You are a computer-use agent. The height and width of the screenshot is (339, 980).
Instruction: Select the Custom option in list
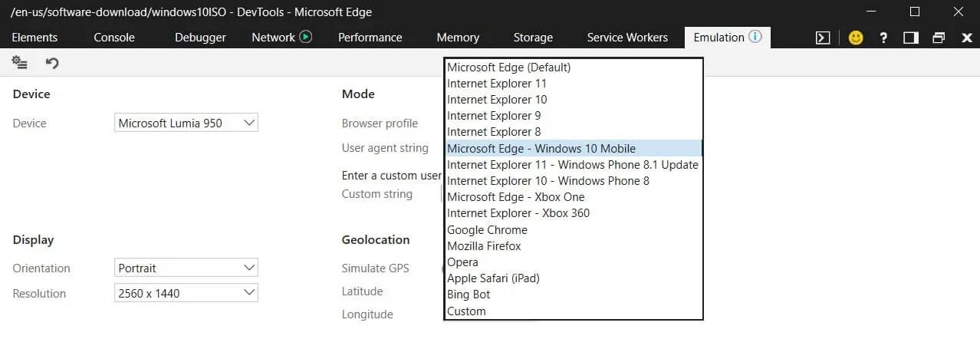point(466,311)
